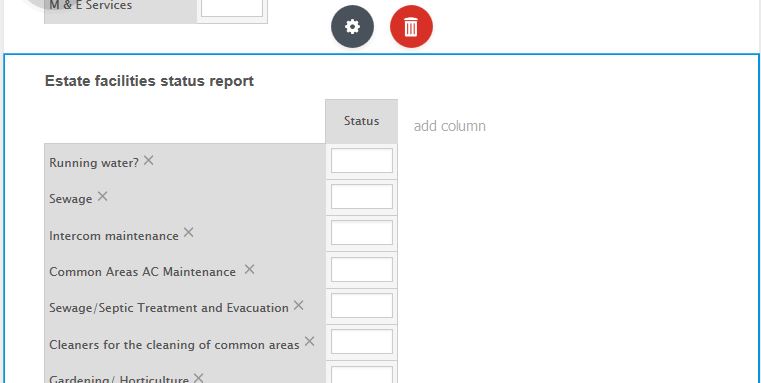Select the Common Areas AC Maintenance status field
The height and width of the screenshot is (383, 761).
coord(362,269)
